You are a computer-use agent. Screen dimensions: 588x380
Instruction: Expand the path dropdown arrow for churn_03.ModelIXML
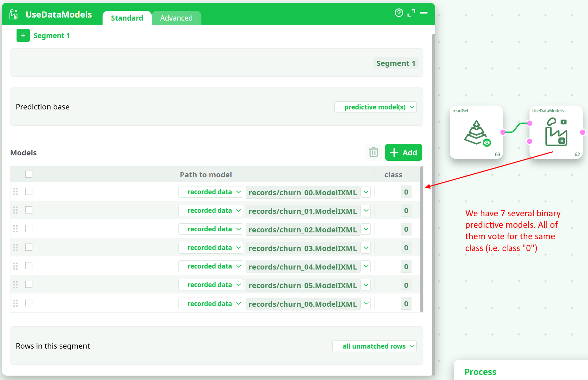click(366, 248)
